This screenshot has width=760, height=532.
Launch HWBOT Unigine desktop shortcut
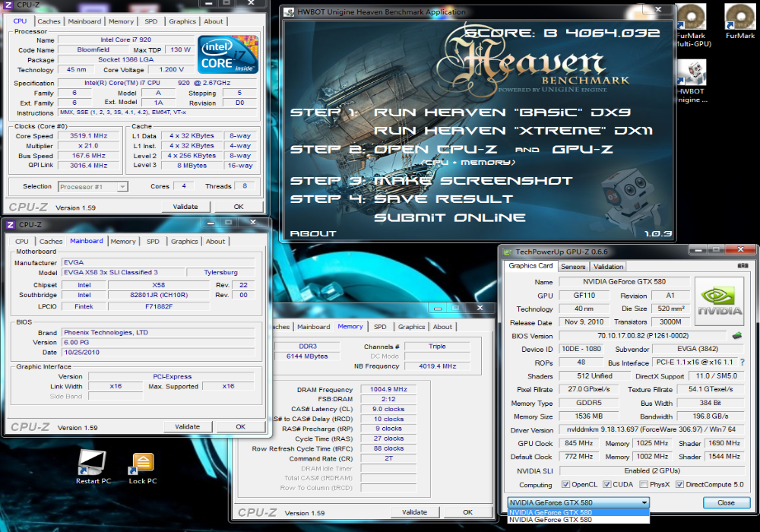click(692, 81)
